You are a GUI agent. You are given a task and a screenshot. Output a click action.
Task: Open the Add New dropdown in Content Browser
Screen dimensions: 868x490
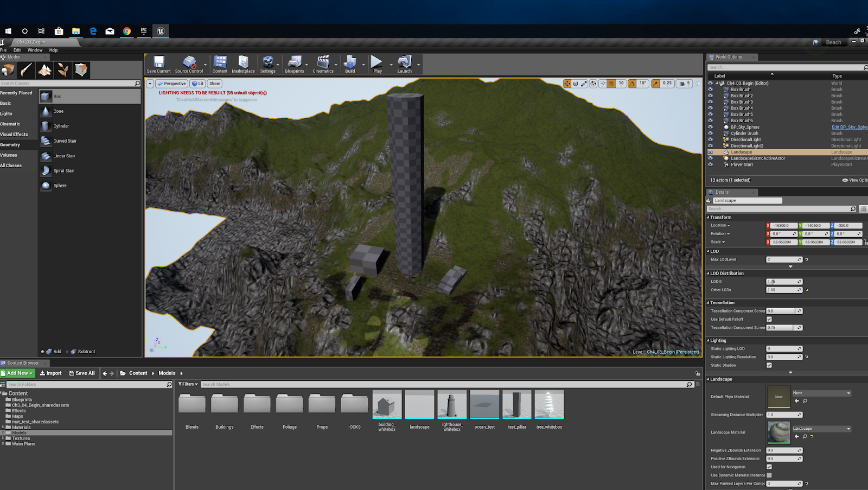coord(17,373)
